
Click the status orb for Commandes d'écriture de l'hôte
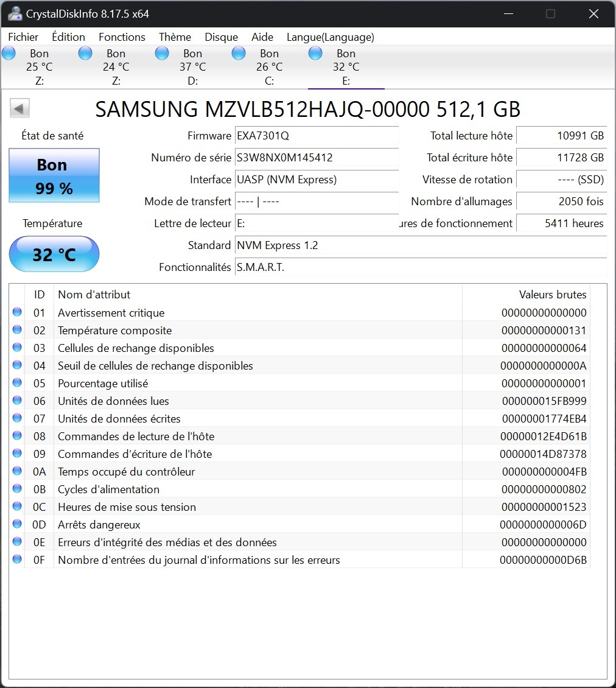point(17,453)
